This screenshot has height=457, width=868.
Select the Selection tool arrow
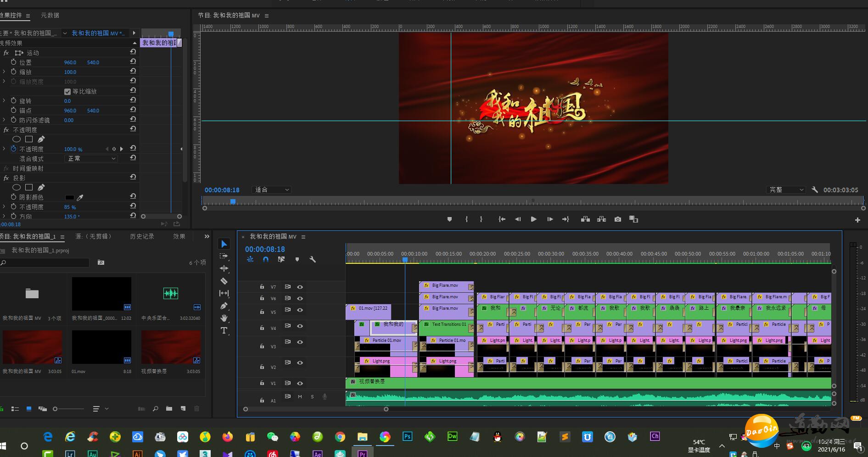coord(224,244)
